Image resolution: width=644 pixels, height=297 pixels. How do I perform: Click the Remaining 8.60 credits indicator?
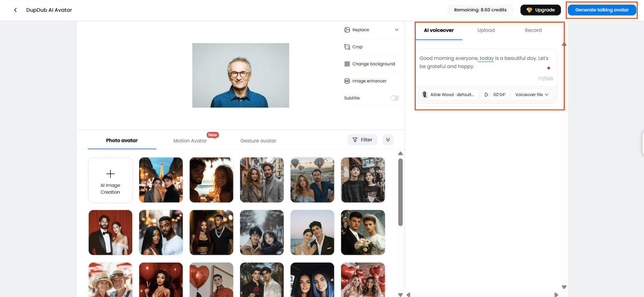click(480, 10)
